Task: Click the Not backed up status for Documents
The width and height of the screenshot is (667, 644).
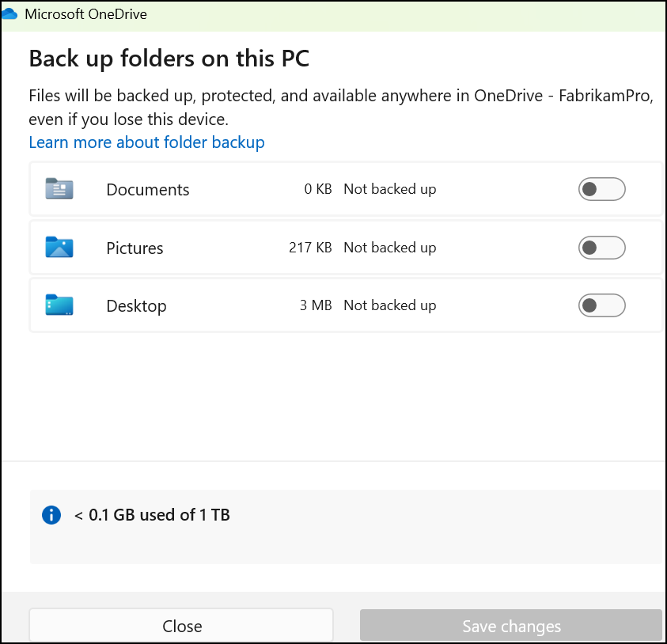Action: click(x=389, y=188)
